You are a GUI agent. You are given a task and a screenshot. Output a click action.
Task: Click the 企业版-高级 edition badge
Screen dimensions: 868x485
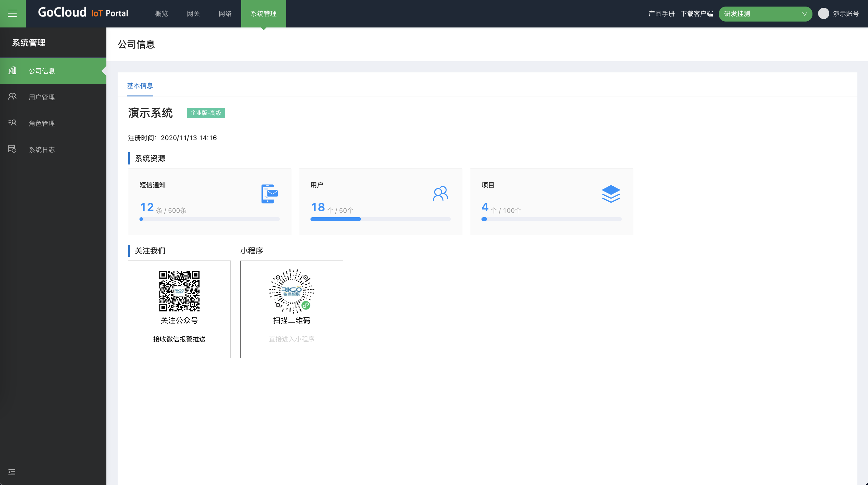[x=206, y=113]
